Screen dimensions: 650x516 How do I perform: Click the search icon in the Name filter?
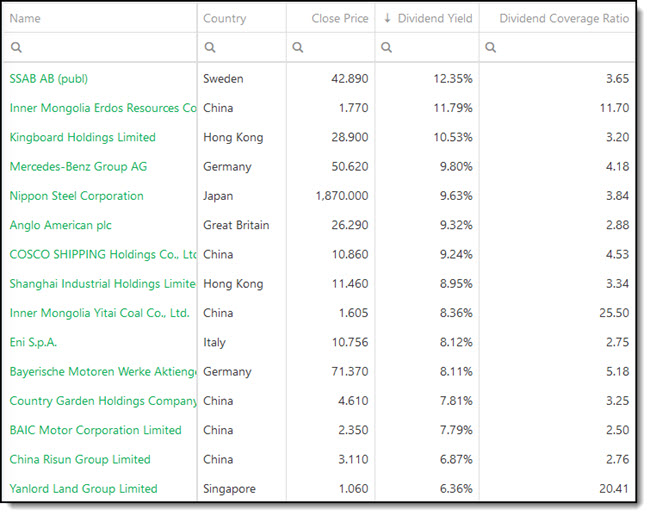(x=16, y=47)
